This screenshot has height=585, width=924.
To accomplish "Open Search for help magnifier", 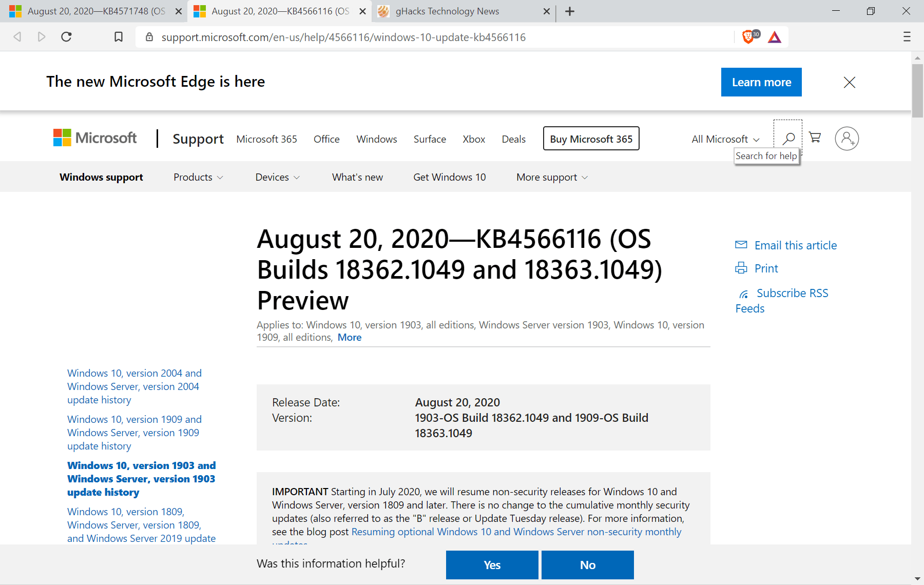I will (x=788, y=138).
